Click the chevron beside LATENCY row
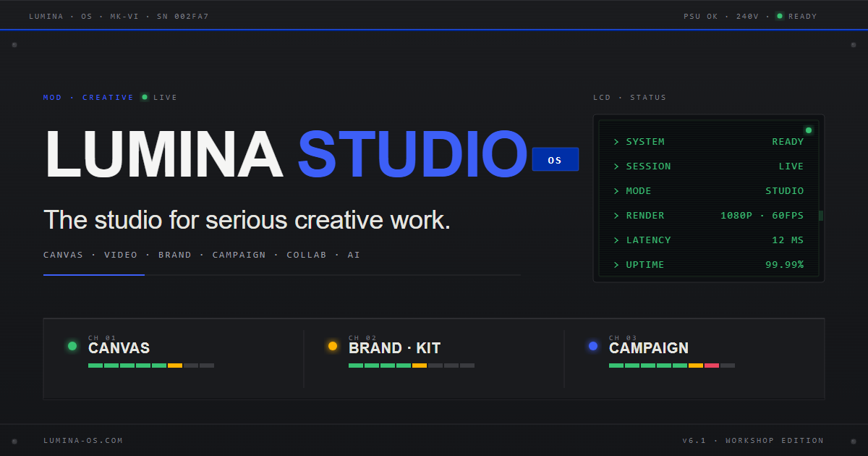Image resolution: width=868 pixels, height=456 pixels. pos(616,240)
